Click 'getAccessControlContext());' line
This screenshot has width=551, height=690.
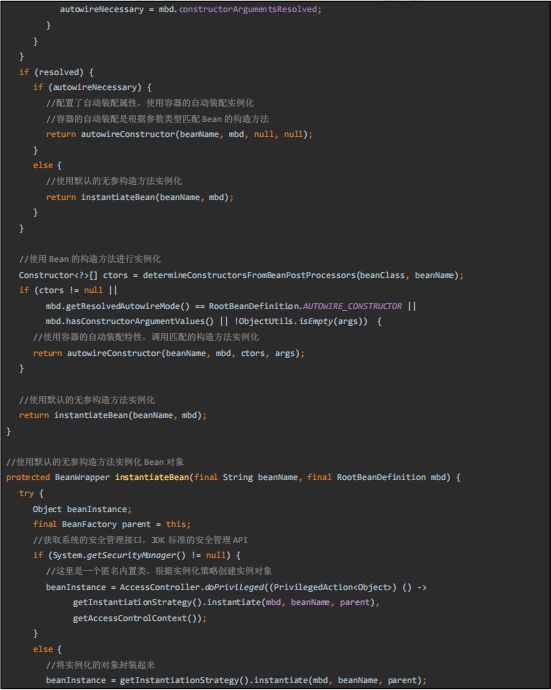(140, 618)
